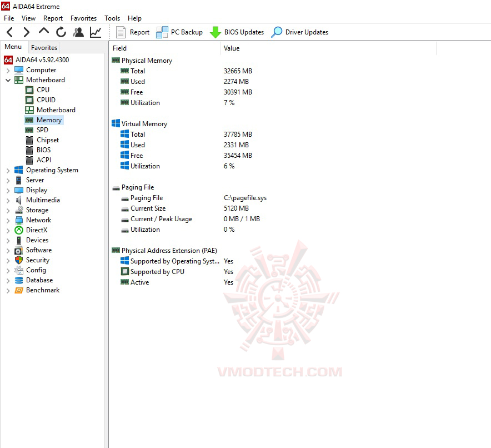Open the user profile toolbar icon
Screen dimensions: 491x448
coord(78,32)
